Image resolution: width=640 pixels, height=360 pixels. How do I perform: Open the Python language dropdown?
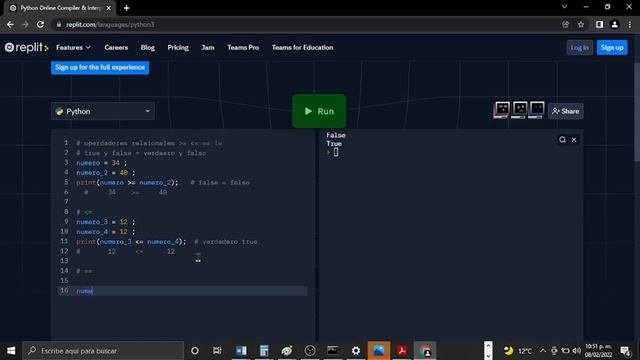click(x=103, y=111)
